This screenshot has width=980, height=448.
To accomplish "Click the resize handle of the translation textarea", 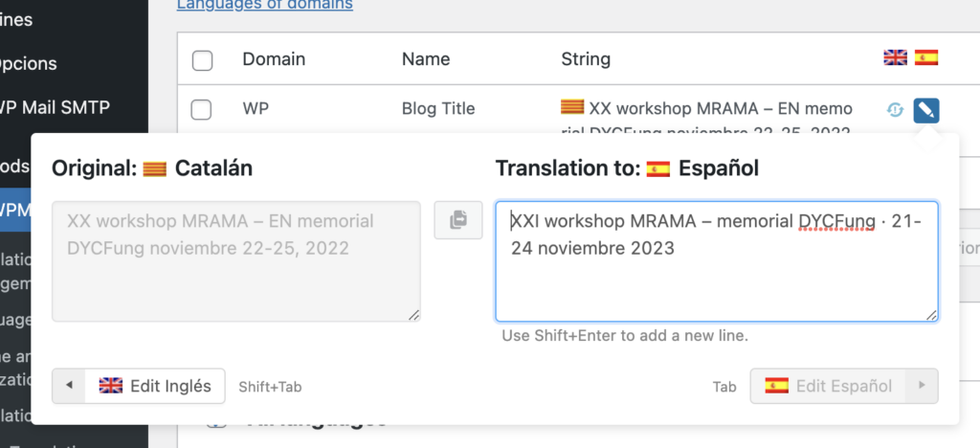I will click(931, 315).
